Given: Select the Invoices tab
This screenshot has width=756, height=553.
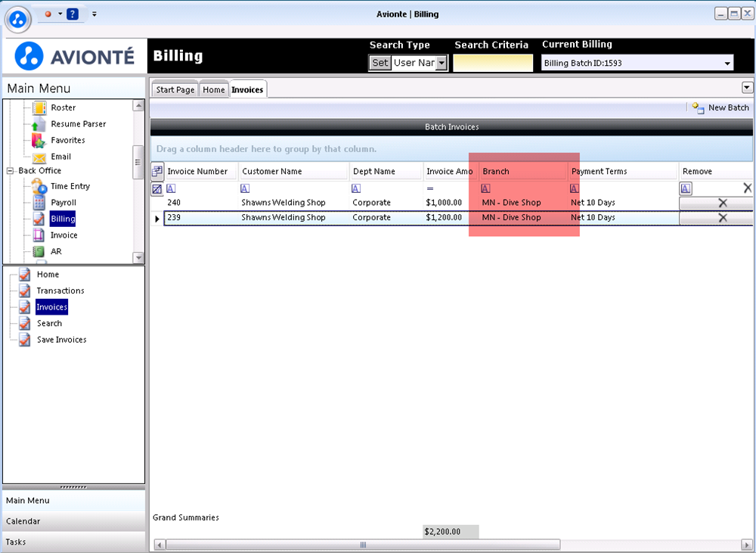Looking at the screenshot, I should pyautogui.click(x=247, y=90).
